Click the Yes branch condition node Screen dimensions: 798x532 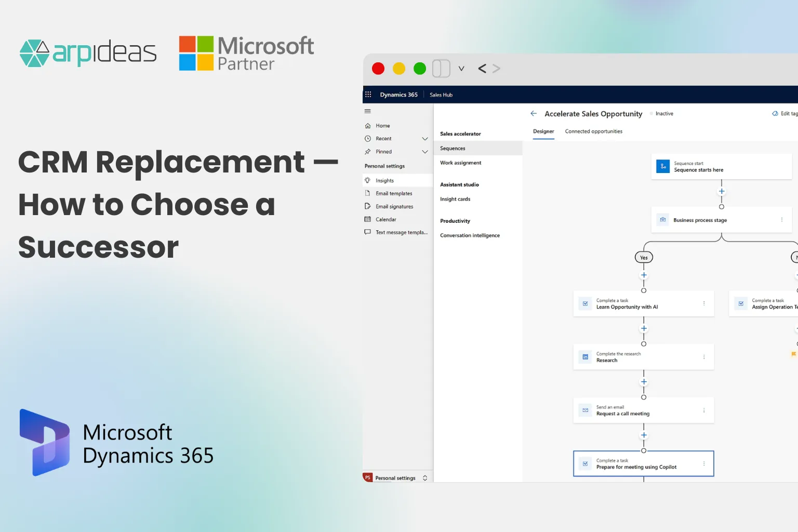point(644,258)
